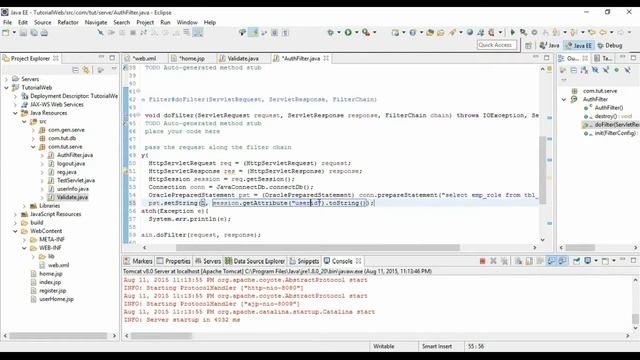Switch to the Java perspective
Image resolution: width=640 pixels, height=360 pixels.
coord(550,45)
